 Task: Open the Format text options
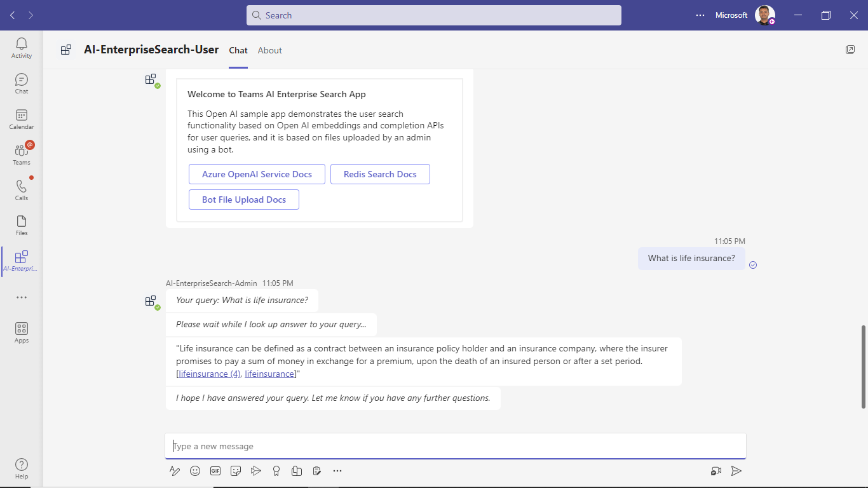[x=175, y=471]
